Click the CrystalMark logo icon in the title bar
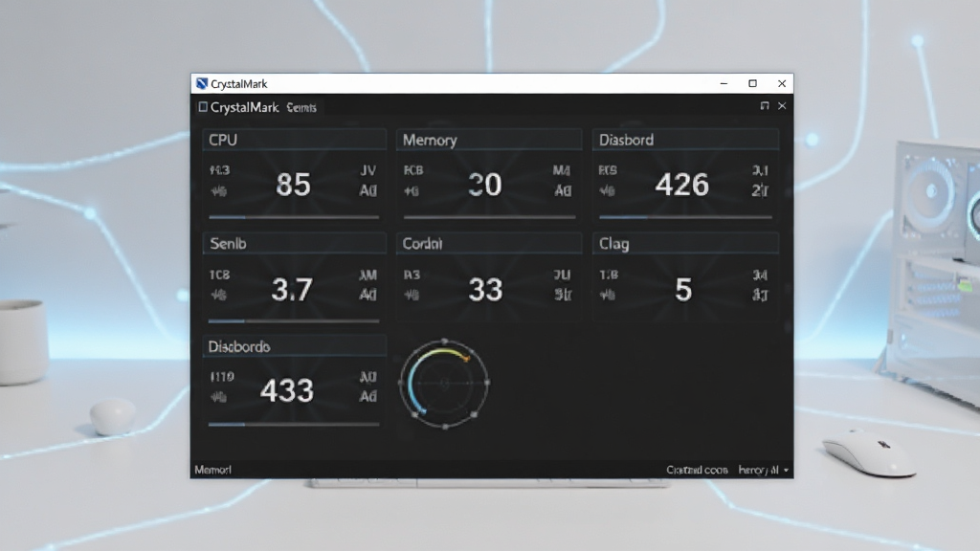This screenshot has height=551, width=980. click(x=201, y=84)
